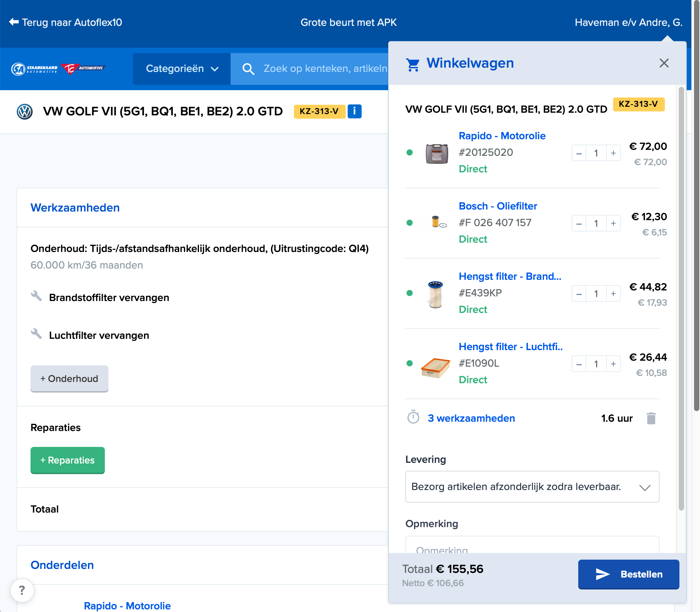
Task: Decrease quantity of Bosch Oliefilter
Action: 579,224
